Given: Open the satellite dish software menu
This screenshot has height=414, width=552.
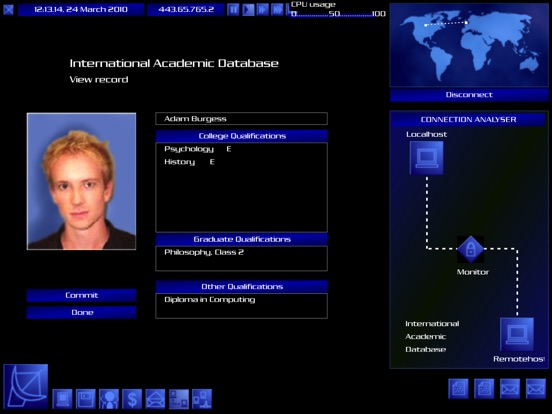Looking at the screenshot, I should pyautogui.click(x=26, y=387).
